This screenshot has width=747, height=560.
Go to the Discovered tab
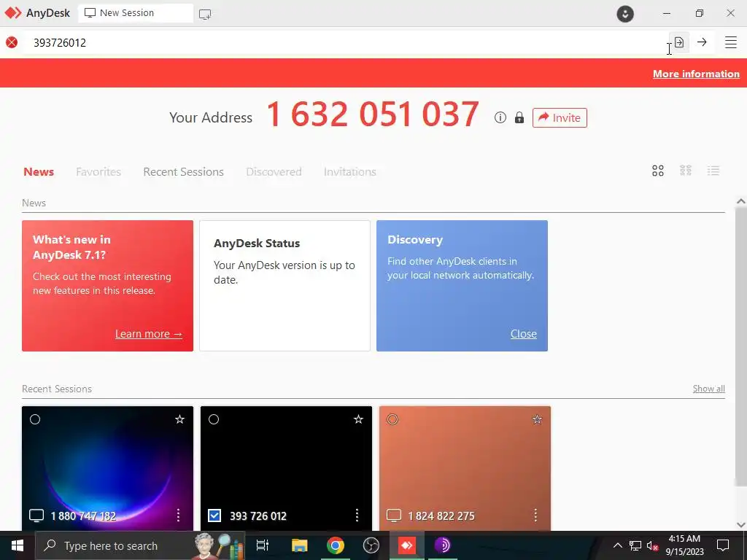point(274,171)
